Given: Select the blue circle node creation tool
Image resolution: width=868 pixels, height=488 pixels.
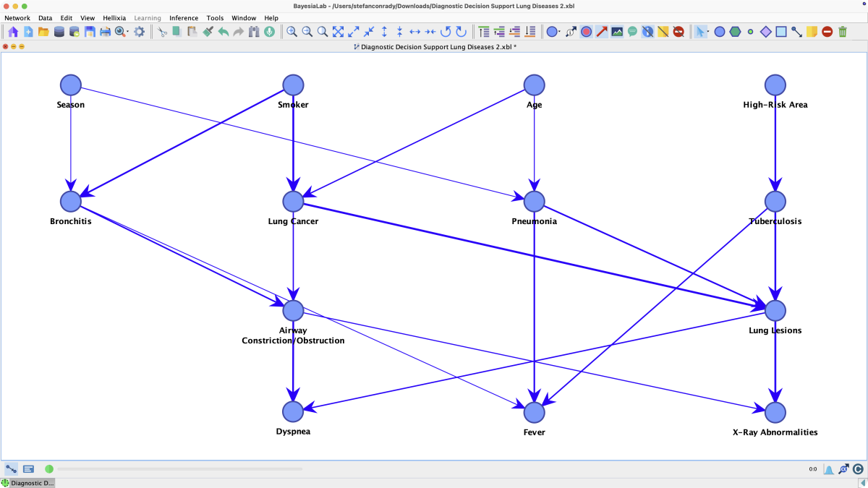Looking at the screenshot, I should pos(720,32).
